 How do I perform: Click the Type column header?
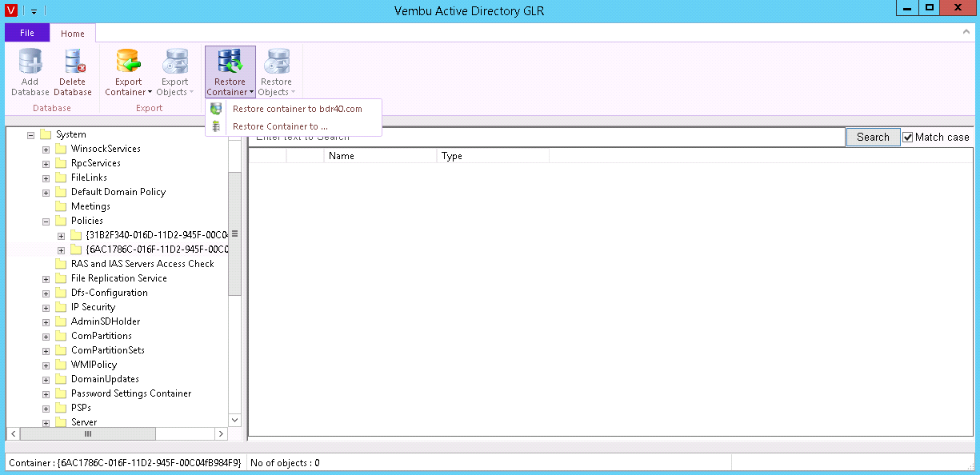493,156
